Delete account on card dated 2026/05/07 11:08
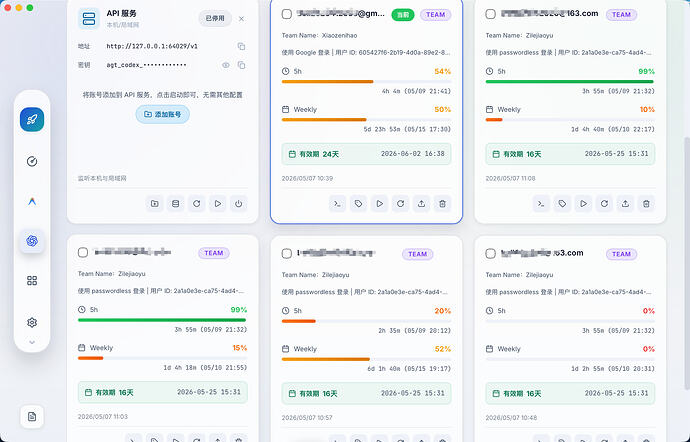 pos(646,204)
